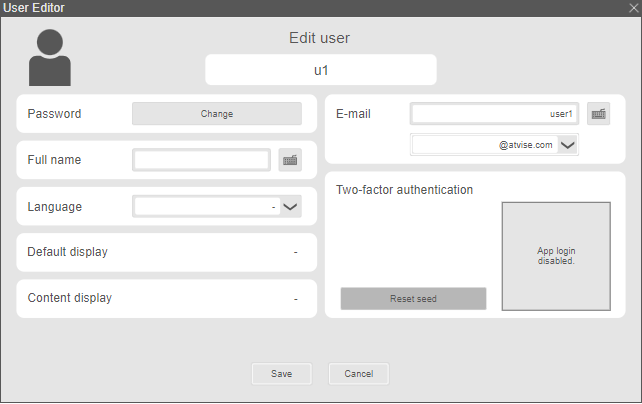
Task: Click the Default display label
Action: (68, 252)
